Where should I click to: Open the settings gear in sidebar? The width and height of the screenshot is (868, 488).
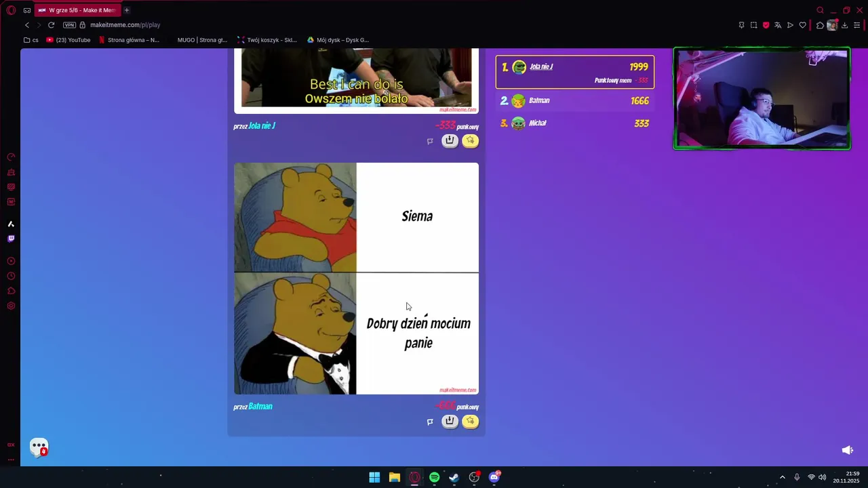pyautogui.click(x=11, y=306)
